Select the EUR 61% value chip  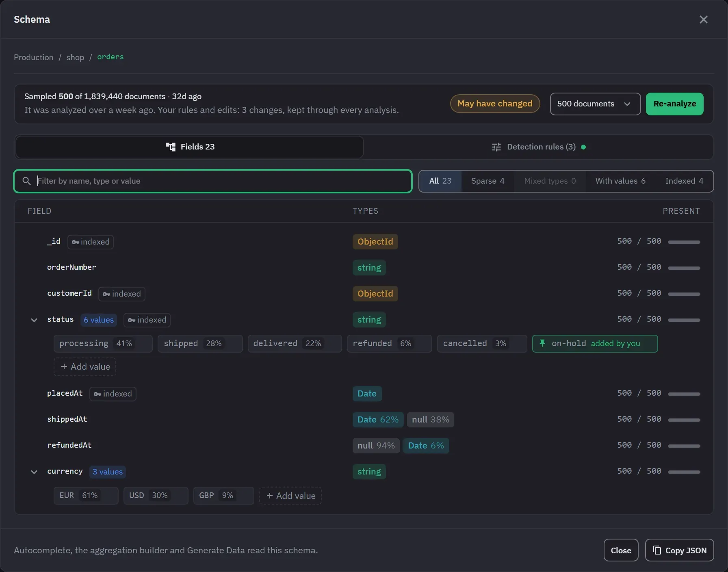86,496
